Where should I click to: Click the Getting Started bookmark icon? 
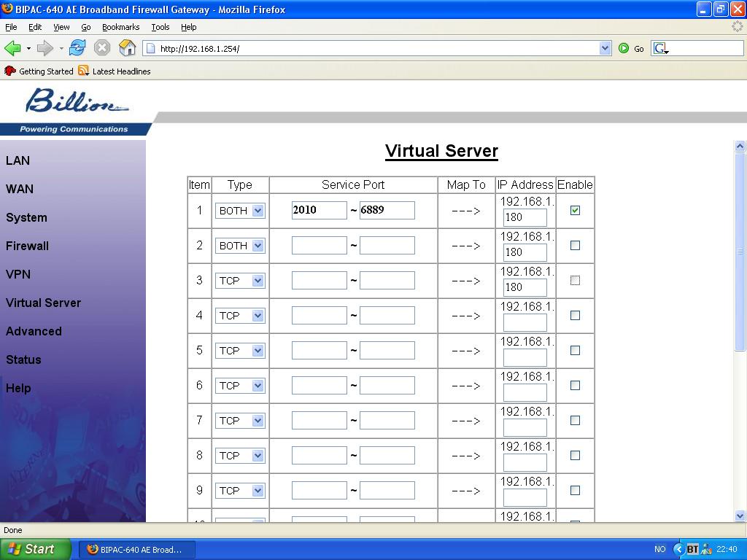[10, 71]
